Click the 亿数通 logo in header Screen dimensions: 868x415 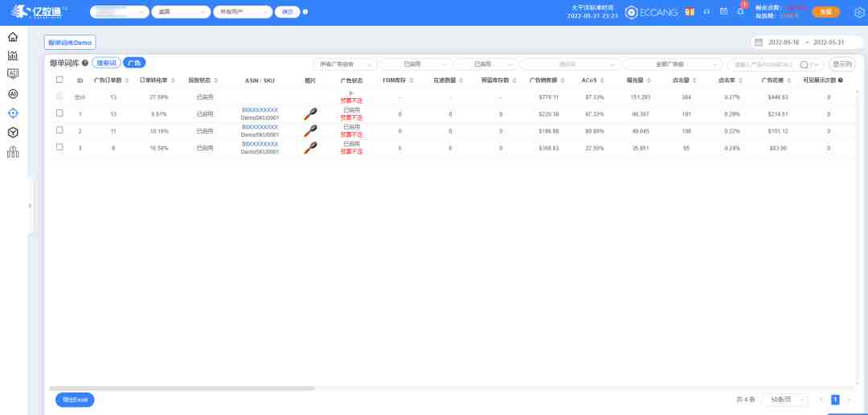[39, 11]
